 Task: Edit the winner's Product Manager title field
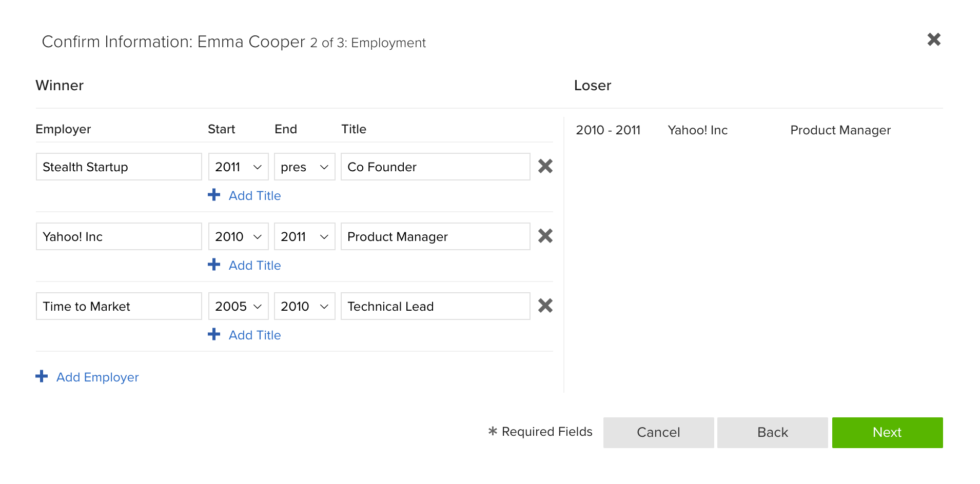tap(435, 236)
